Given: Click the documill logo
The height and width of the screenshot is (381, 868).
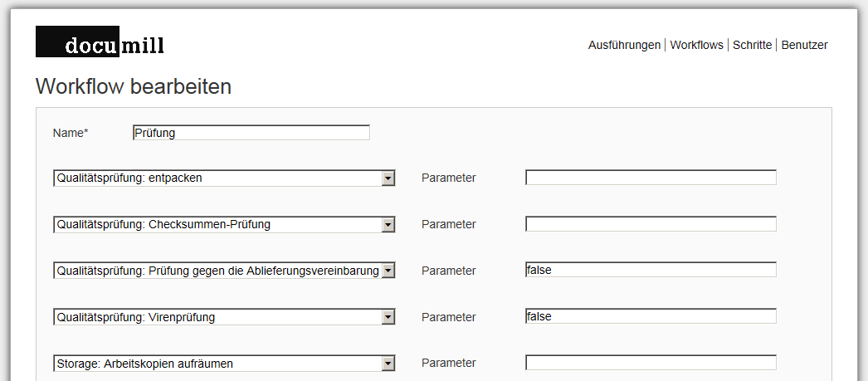Looking at the screenshot, I should pos(100,42).
